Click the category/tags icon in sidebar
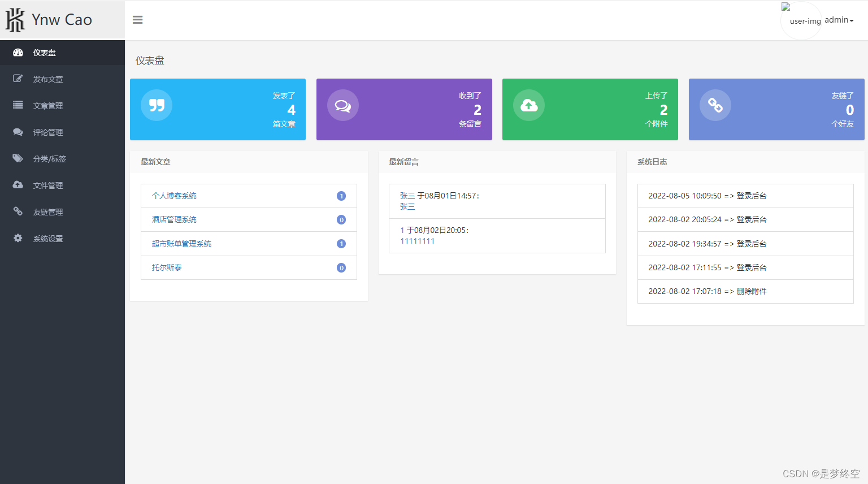This screenshot has width=868, height=484. point(18,158)
